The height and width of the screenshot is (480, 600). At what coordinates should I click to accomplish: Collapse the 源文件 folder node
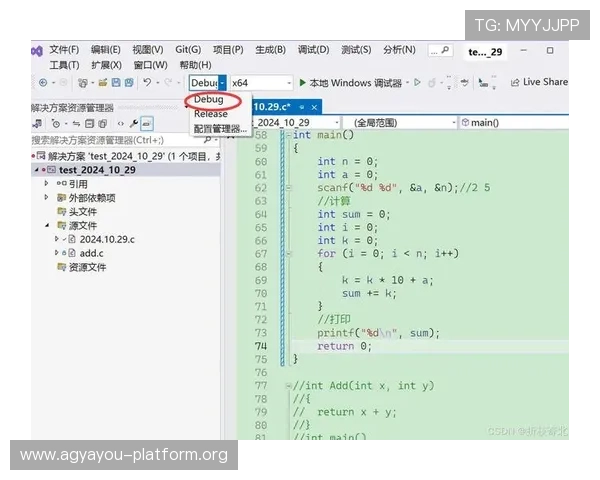click(46, 225)
